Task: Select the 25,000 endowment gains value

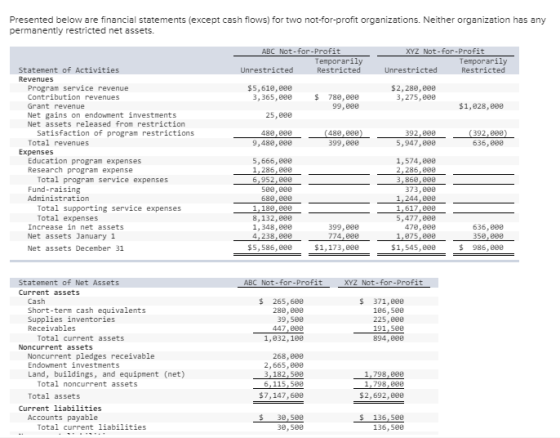Action: pyautogui.click(x=279, y=115)
